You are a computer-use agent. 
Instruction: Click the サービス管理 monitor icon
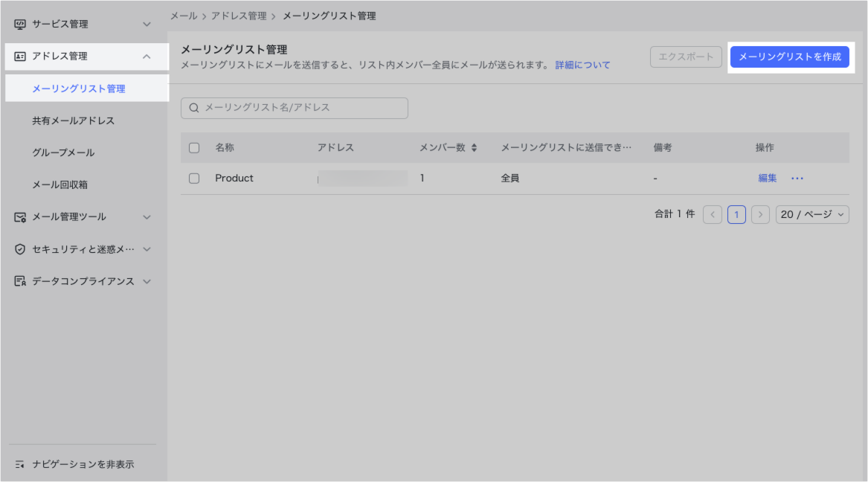20,25
